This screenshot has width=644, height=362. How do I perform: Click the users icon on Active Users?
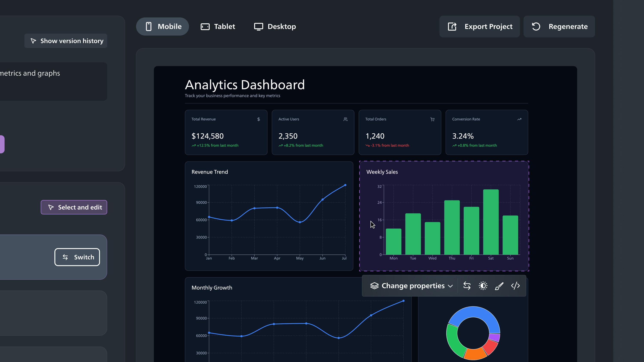coord(345,119)
